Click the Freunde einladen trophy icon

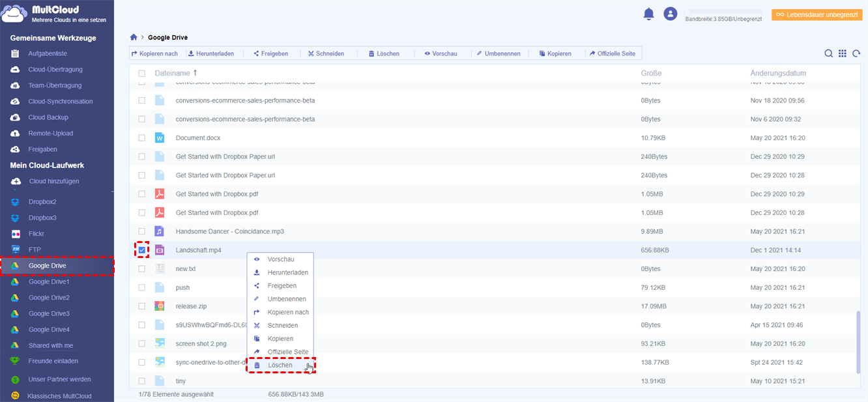(15, 361)
